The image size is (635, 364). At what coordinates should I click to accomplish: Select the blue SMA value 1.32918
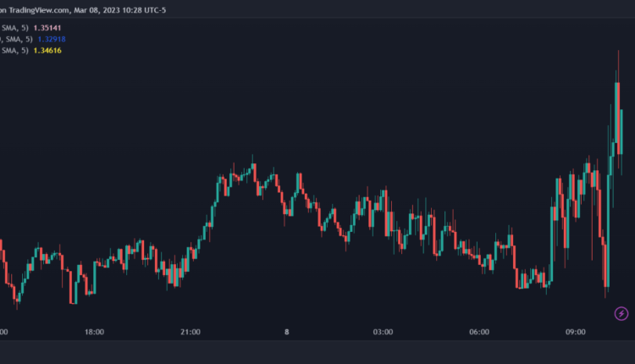(52, 39)
